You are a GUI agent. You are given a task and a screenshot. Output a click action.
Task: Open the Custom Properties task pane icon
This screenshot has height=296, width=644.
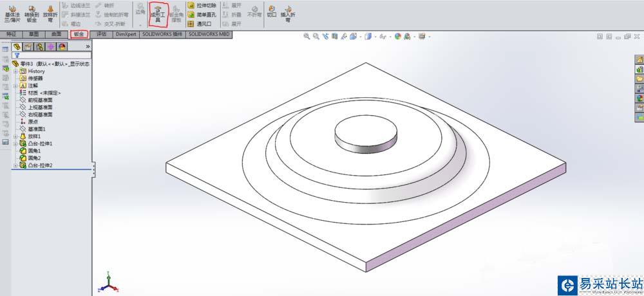pos(639,107)
